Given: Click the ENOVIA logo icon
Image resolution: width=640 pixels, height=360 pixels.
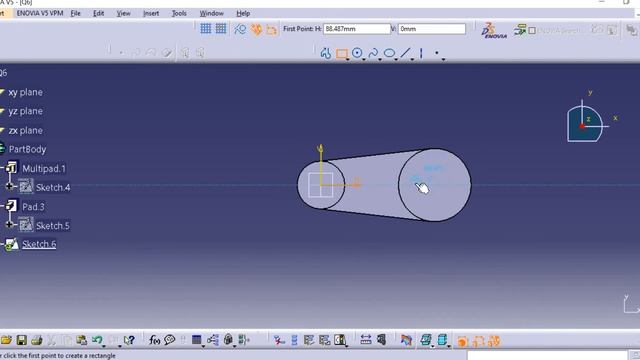Looking at the screenshot, I should 493,30.
